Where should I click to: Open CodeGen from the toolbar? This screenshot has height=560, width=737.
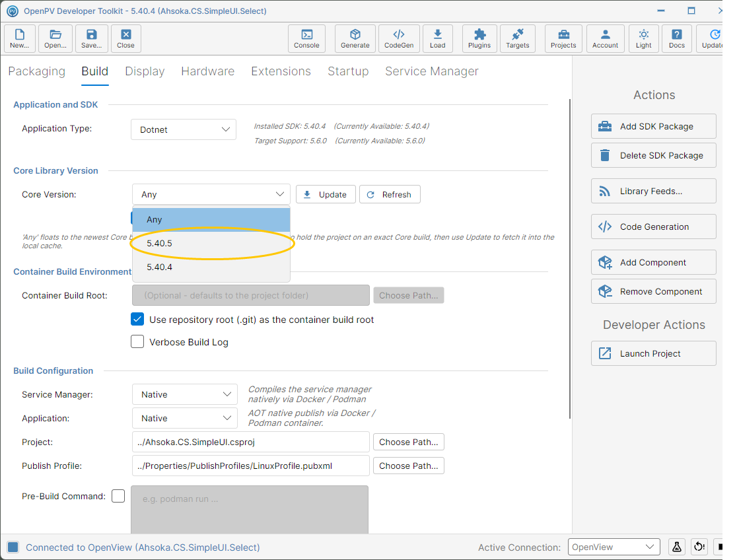click(399, 38)
